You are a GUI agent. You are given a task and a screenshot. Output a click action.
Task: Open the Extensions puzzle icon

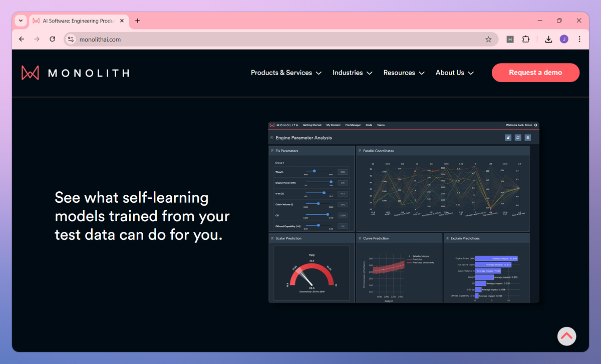[x=525, y=39]
